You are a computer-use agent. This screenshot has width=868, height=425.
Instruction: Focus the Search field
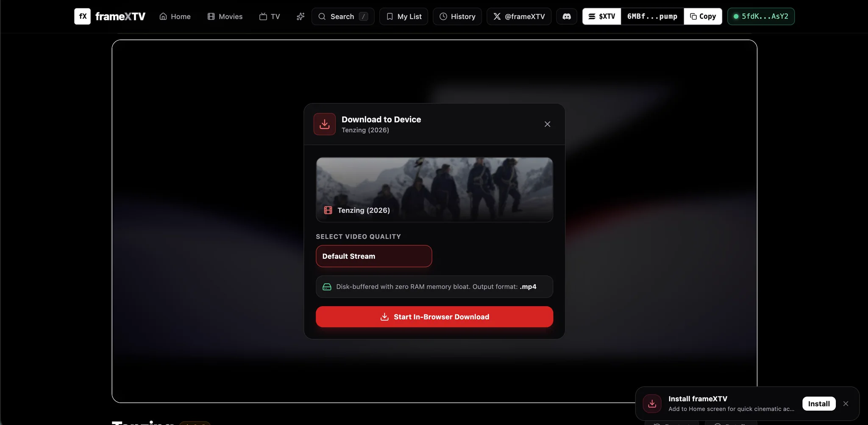(343, 16)
